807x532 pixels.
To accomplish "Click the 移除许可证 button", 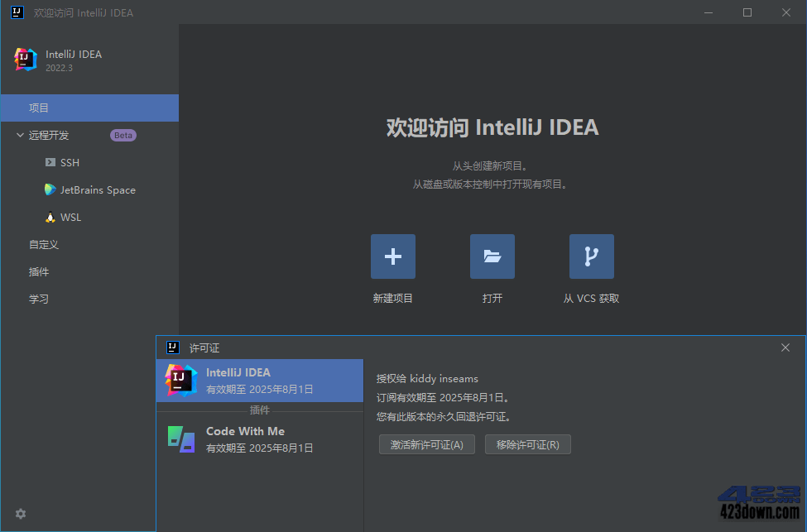I will pos(527,444).
